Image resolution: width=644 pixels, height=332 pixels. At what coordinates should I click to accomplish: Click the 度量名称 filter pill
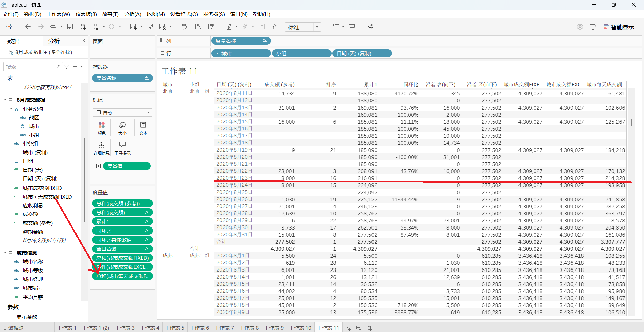point(122,78)
